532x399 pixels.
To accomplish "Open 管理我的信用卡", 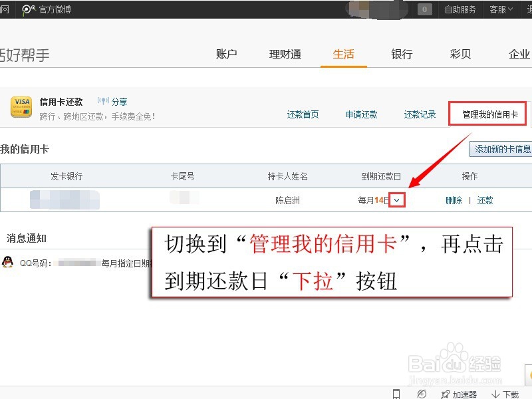I will click(x=488, y=113).
